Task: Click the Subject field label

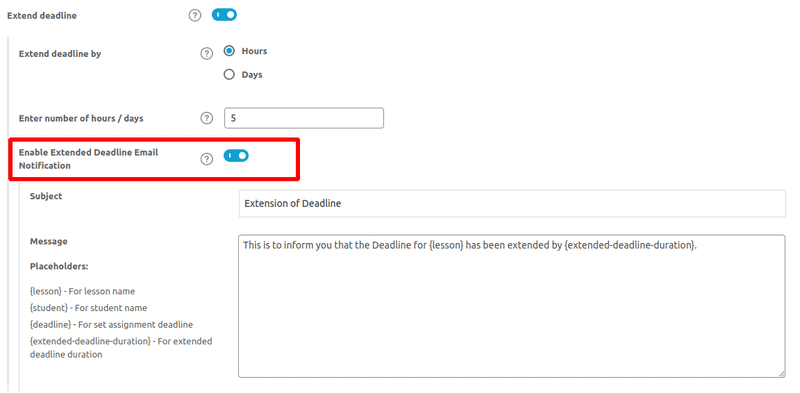Action: 46,196
